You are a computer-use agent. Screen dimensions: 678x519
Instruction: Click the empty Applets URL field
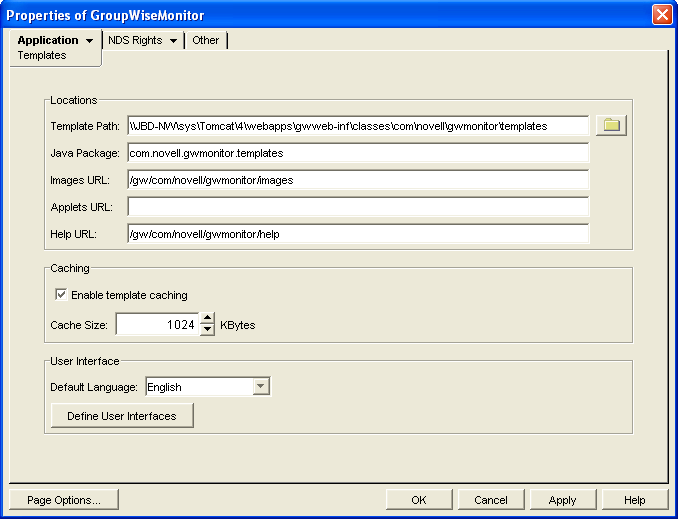coord(358,207)
